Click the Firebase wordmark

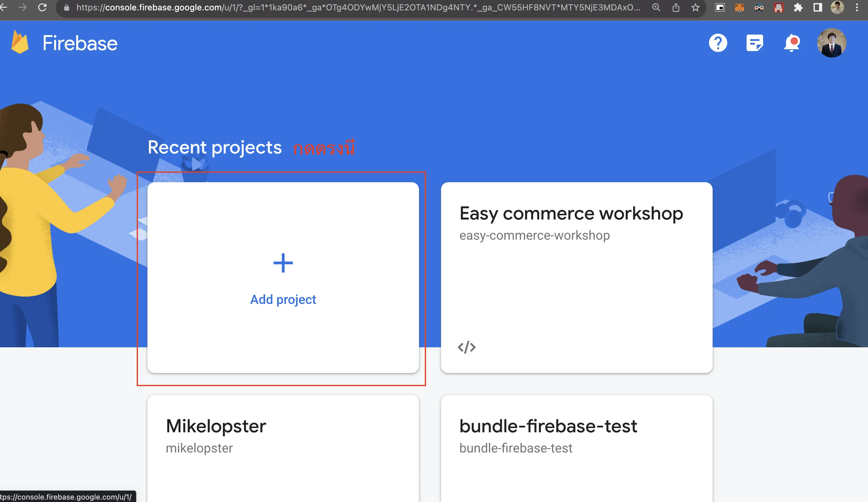(80, 43)
